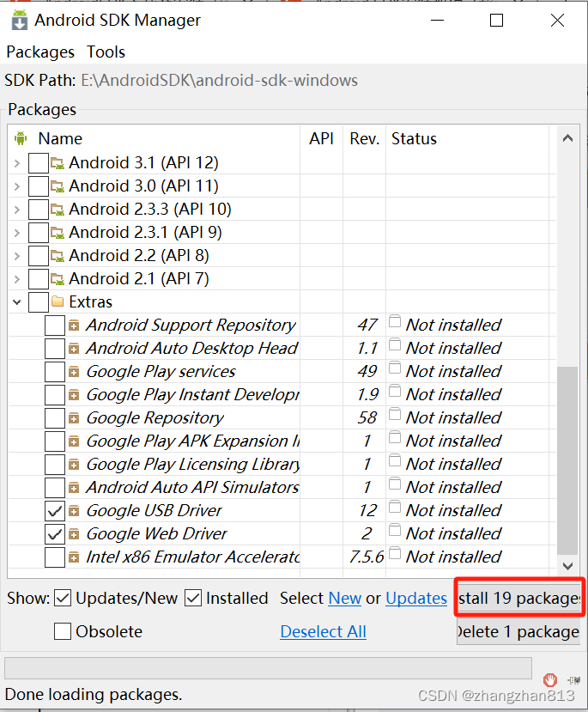Click the Android 2.3.1 (API 9) folder icon

58,233
